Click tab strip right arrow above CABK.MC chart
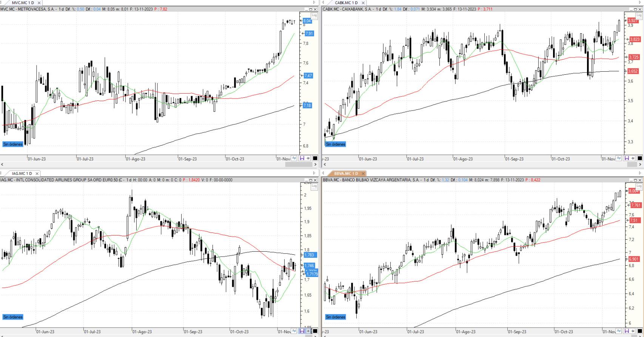644x337 pixels. pyautogui.click(x=640, y=2)
